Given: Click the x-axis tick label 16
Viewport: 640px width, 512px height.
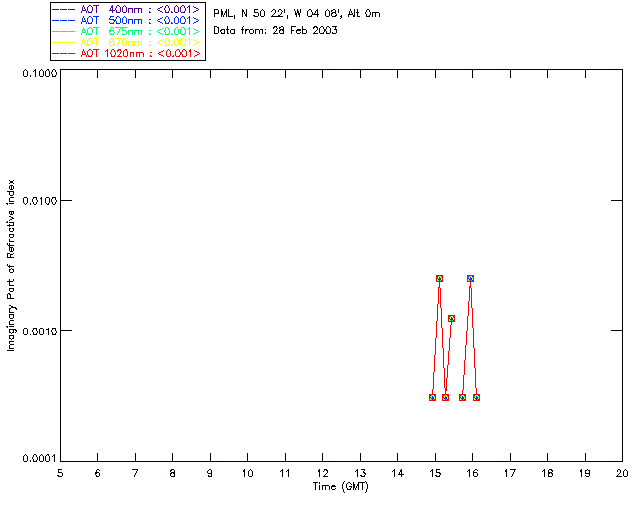Looking at the screenshot, I should tap(473, 473).
